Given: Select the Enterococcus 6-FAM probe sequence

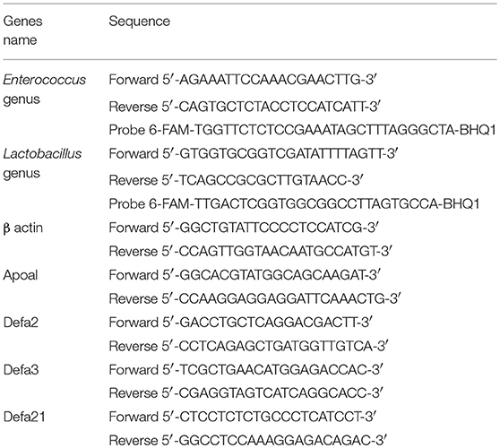Looking at the screenshot, I should coord(302,130).
